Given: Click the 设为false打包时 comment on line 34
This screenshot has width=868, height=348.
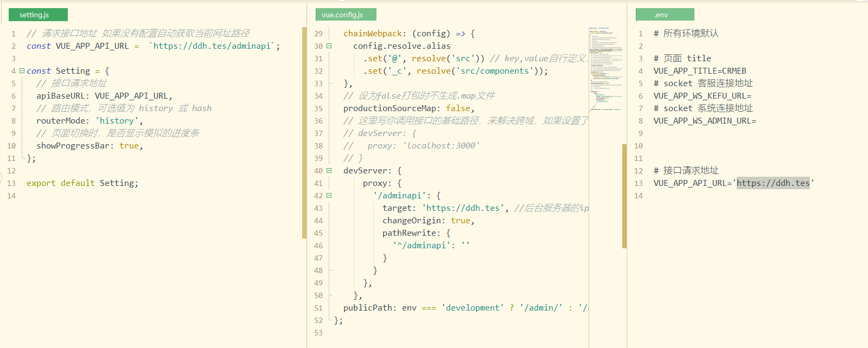Looking at the screenshot, I should [x=419, y=96].
